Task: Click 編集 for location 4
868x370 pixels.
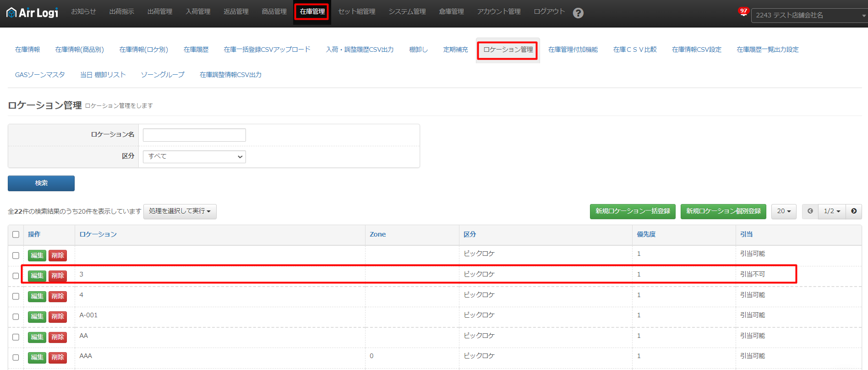Action: tap(37, 296)
